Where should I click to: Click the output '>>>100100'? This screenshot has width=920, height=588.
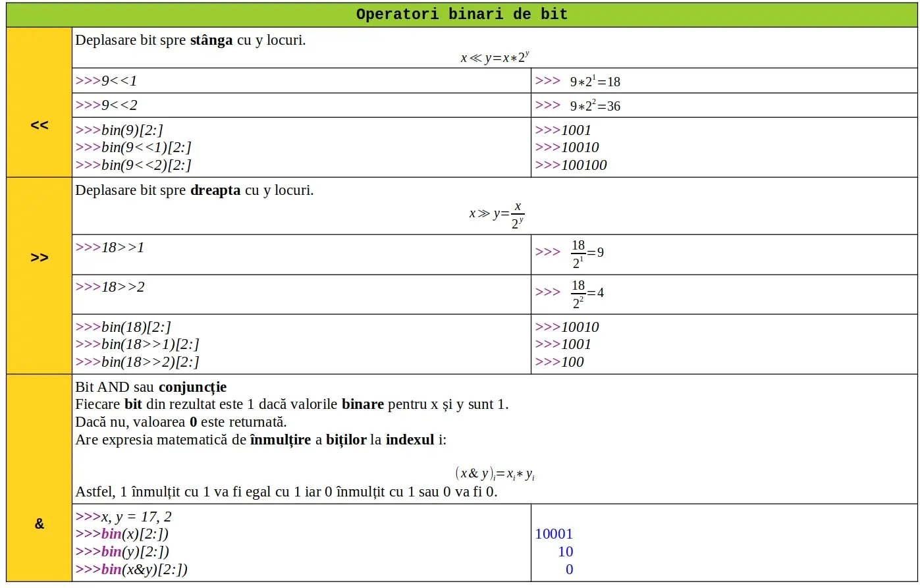coord(571,165)
